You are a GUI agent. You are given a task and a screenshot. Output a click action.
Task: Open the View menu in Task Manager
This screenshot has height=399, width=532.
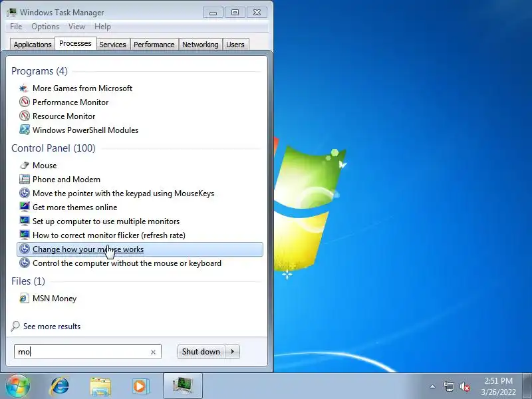click(76, 27)
